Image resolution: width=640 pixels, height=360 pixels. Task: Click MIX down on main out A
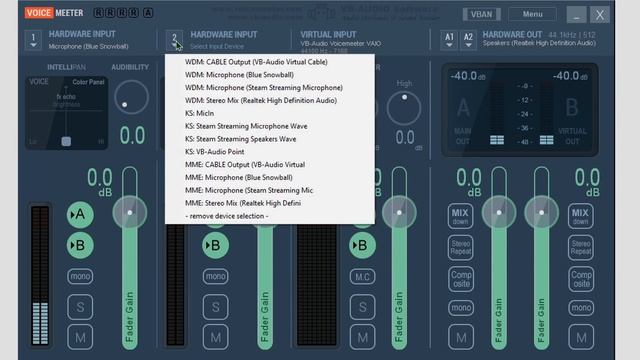[x=460, y=216]
